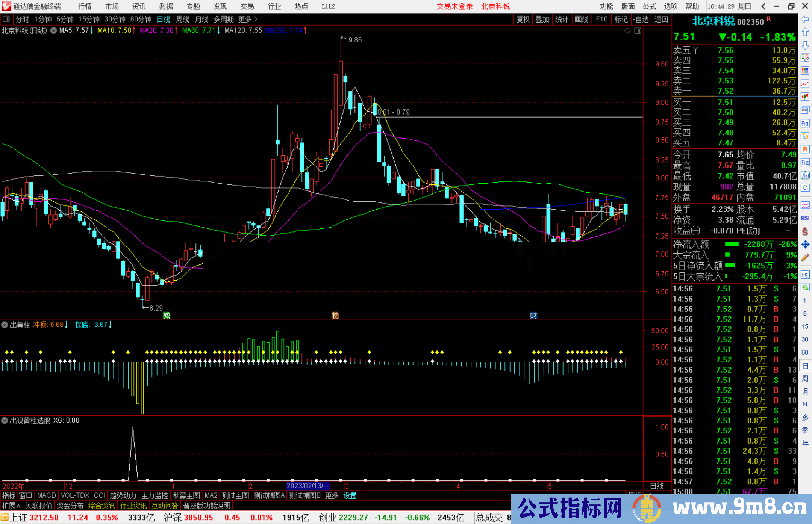Click the 复权 button
This screenshot has width=812, height=524.
tap(523, 19)
